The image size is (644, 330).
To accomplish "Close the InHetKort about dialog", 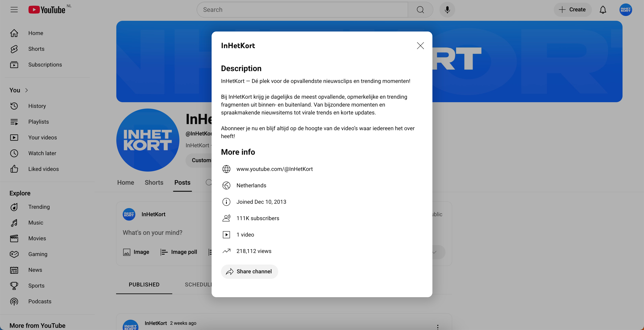I will pyautogui.click(x=420, y=46).
